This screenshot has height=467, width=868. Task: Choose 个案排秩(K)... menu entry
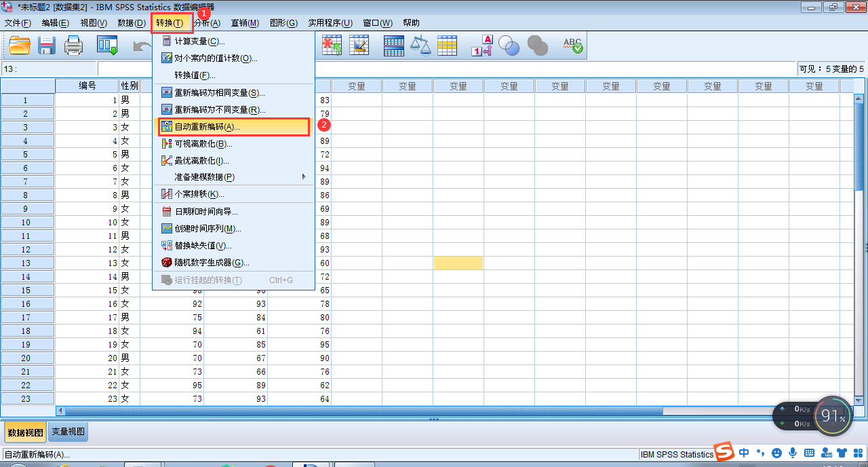click(x=233, y=194)
